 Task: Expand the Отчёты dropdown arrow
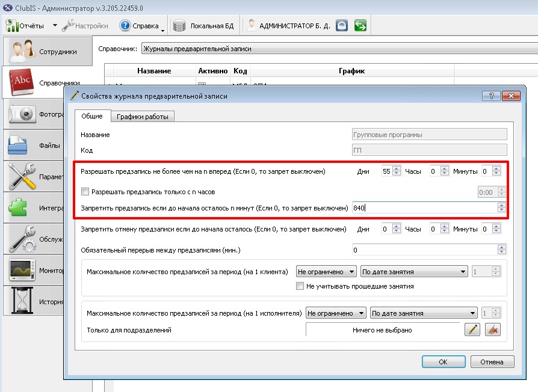55,25
